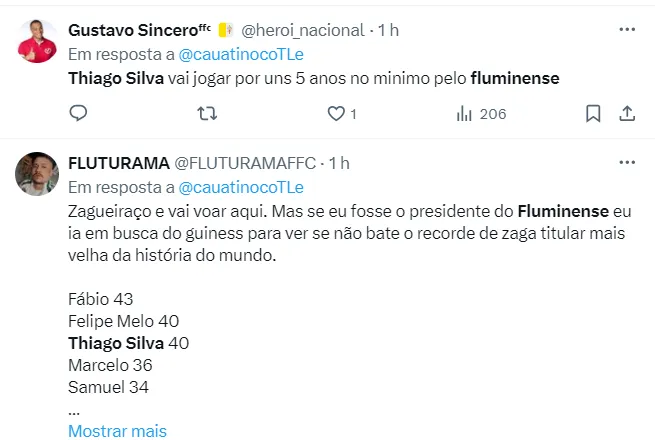Click the FLUTURAMA display name
Screen dimensions: 655x440
119,163
